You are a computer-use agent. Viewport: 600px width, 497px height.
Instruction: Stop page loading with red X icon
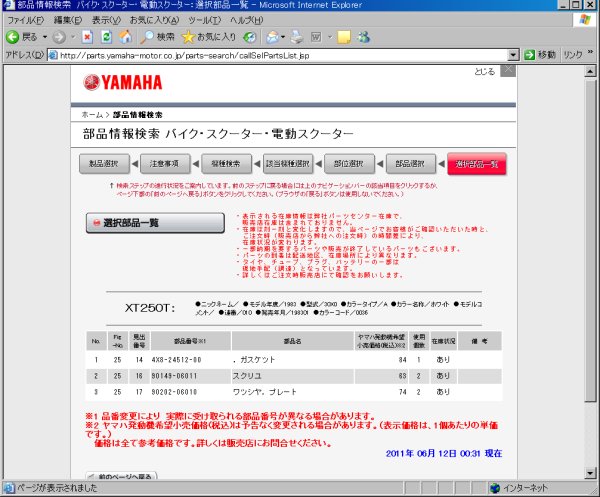point(87,37)
